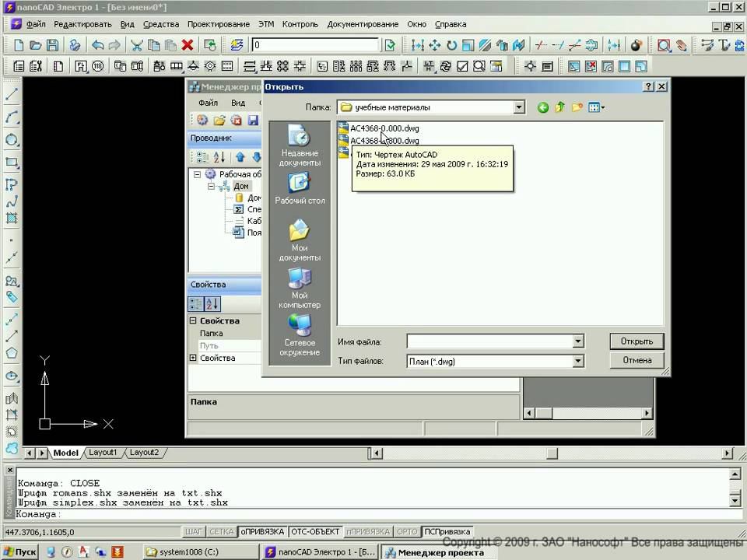Toggle СЕТКА grid mode in status bar
The height and width of the screenshot is (560, 747).
tap(222, 531)
